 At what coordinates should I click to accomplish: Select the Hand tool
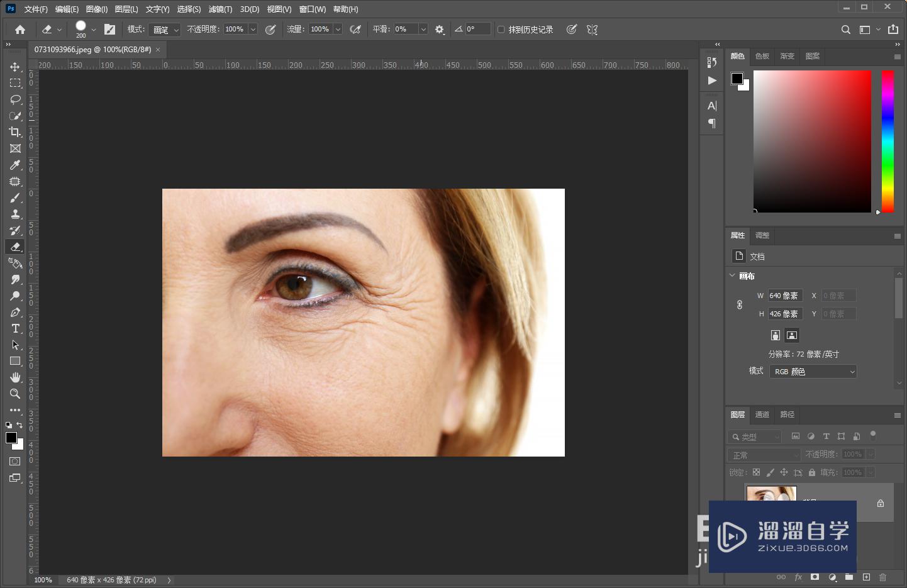(15, 377)
